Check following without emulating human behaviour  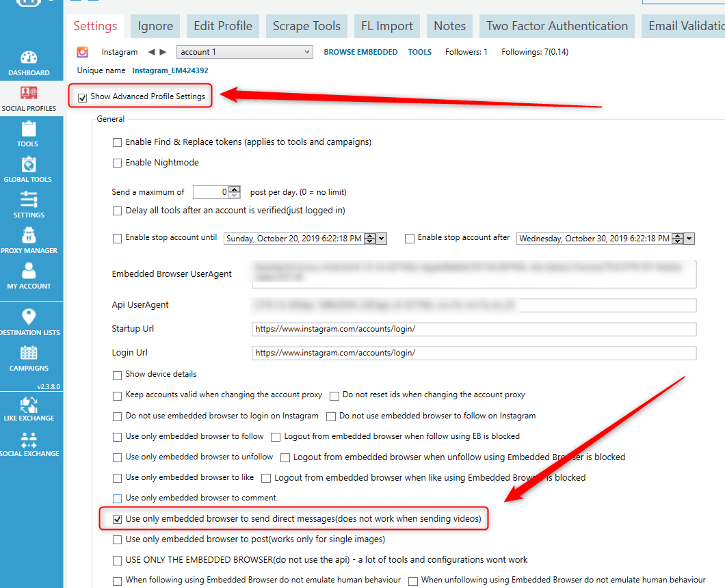[117, 581]
